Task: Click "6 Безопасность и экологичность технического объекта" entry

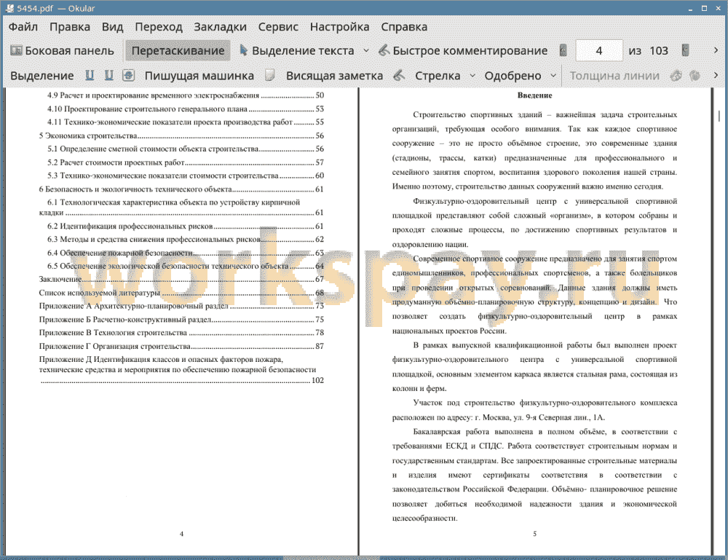Action: click(181, 189)
